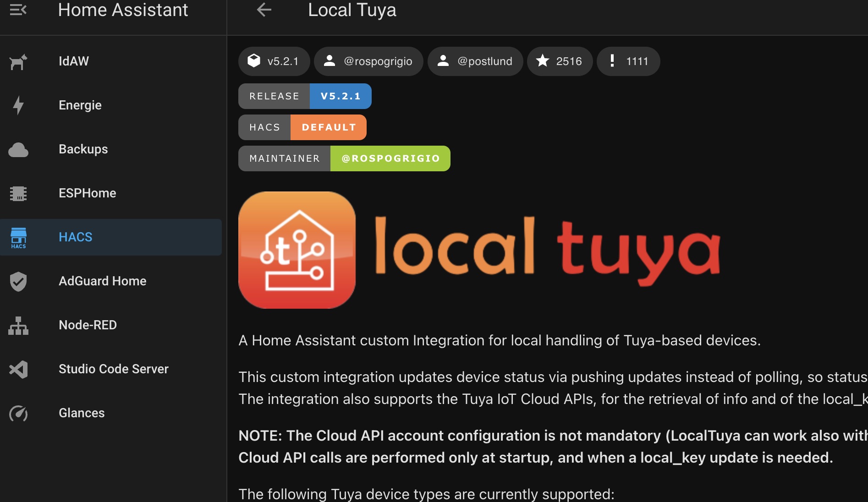Navigate to Backups
868x502 pixels.
click(111, 149)
